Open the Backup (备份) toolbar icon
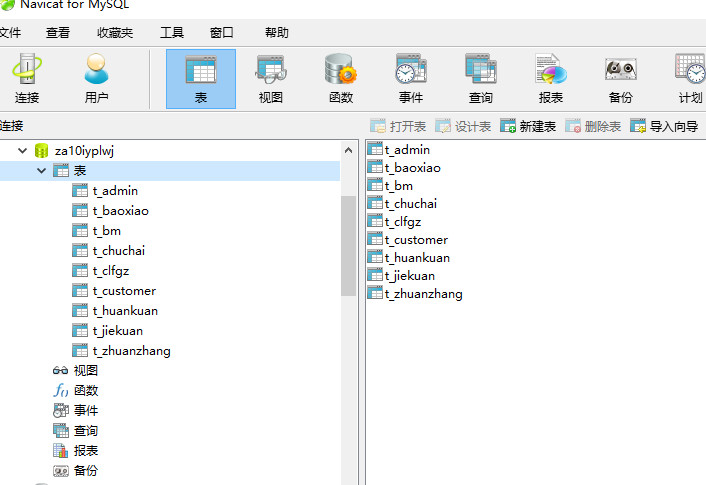The image size is (706, 485). [620, 79]
